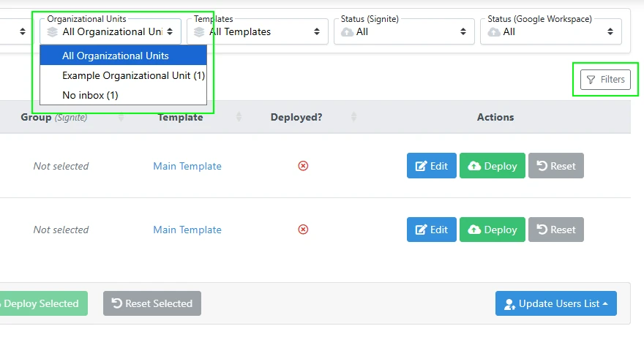The height and width of the screenshot is (337, 644).
Task: Click the red not-deployed icon in first row
Action: [303, 166]
